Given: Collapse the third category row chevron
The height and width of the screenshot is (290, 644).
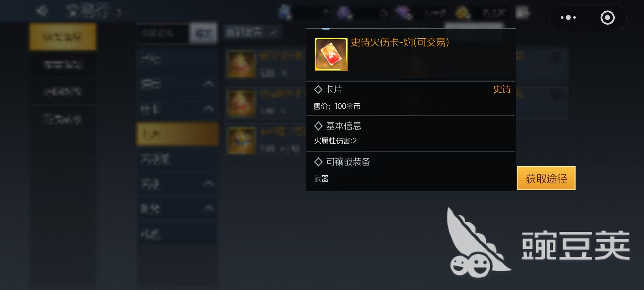Looking at the screenshot, I should click(x=209, y=109).
